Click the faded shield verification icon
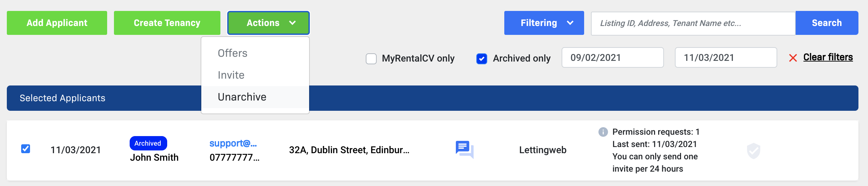Screen dimensions: 868x186 click(x=753, y=150)
